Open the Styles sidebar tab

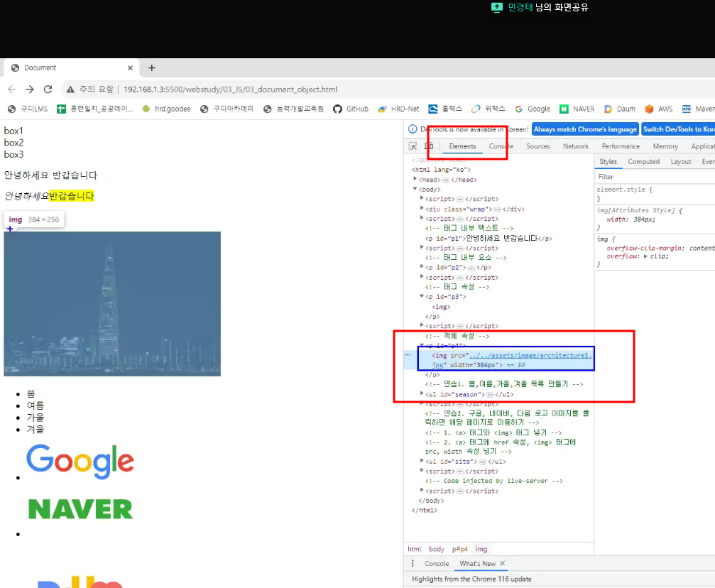click(608, 161)
